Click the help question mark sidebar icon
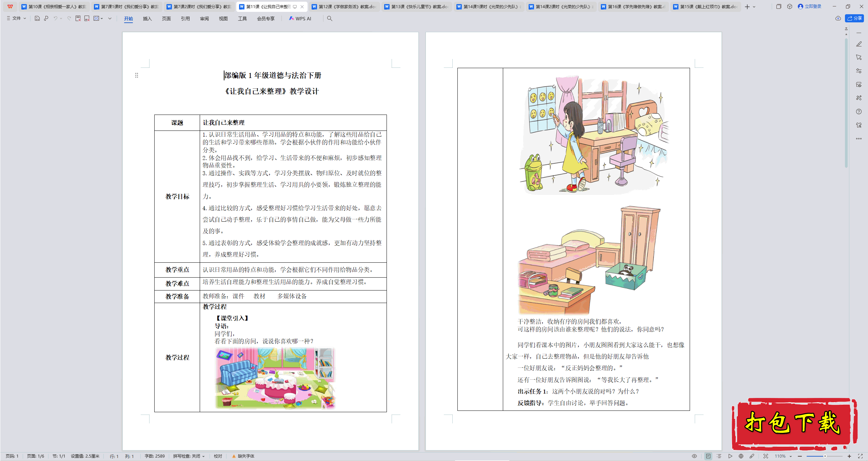The width and height of the screenshot is (868, 461). (859, 112)
